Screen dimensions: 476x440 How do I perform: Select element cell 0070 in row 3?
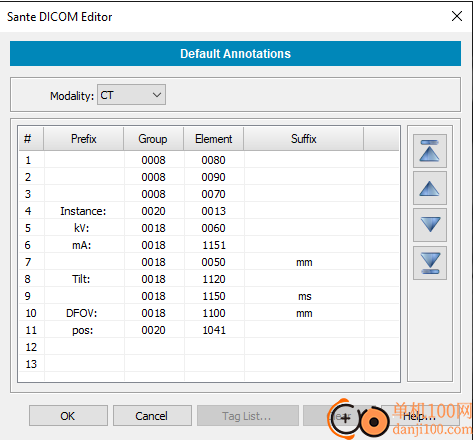point(214,194)
